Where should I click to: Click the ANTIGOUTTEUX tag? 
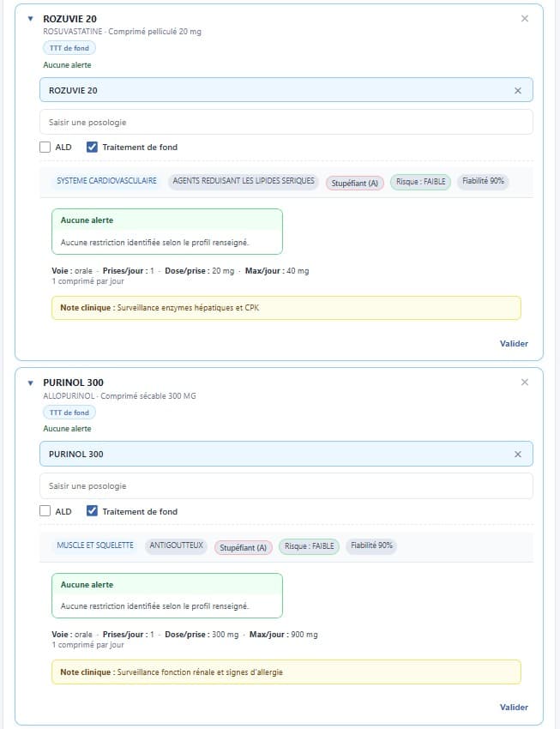176,545
